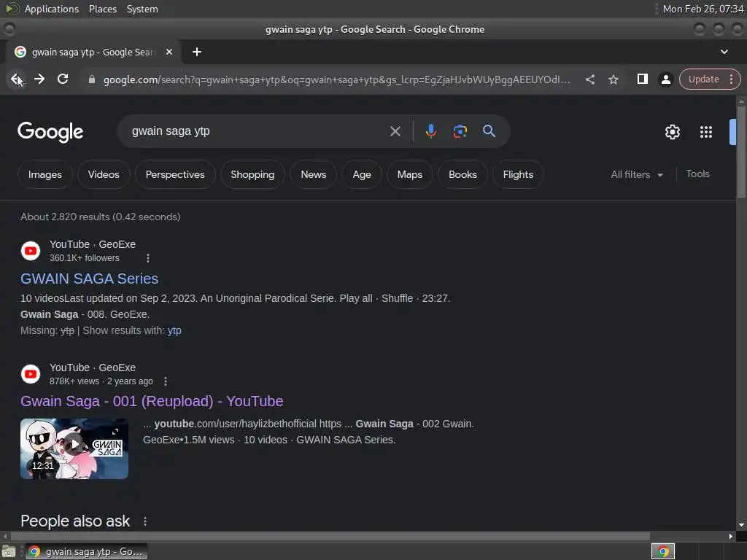
Task: Open the Places menu
Action: click(x=102, y=9)
